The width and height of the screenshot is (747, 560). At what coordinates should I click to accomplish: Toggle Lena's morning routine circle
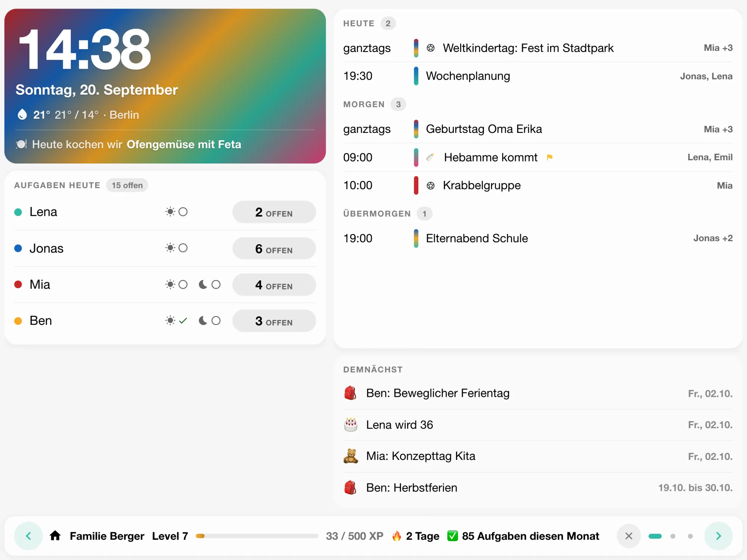183,212
